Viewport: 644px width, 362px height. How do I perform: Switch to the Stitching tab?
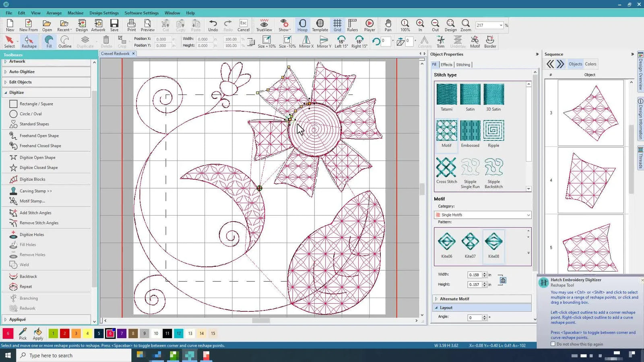pos(463,64)
